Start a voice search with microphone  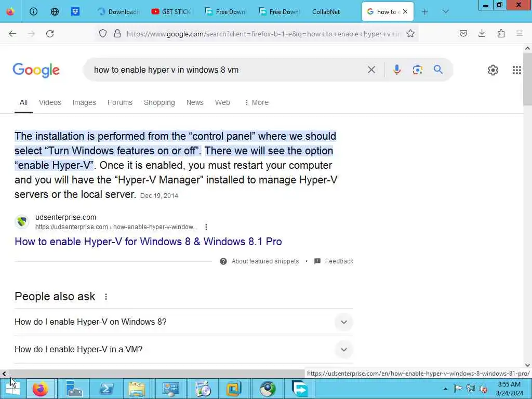(396, 70)
